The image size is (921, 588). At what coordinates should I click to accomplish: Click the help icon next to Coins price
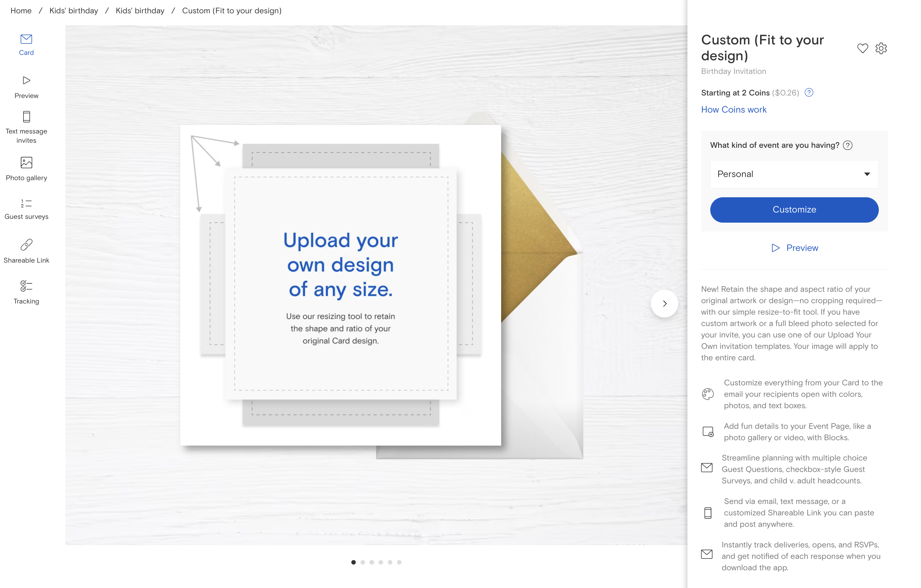point(809,93)
